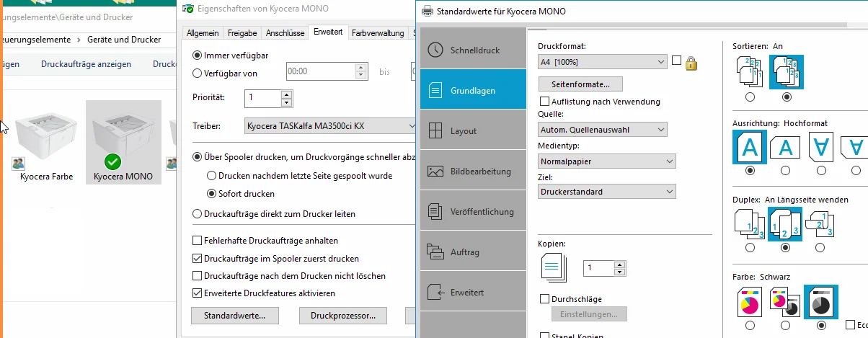Select full color printing icon

(x=750, y=303)
